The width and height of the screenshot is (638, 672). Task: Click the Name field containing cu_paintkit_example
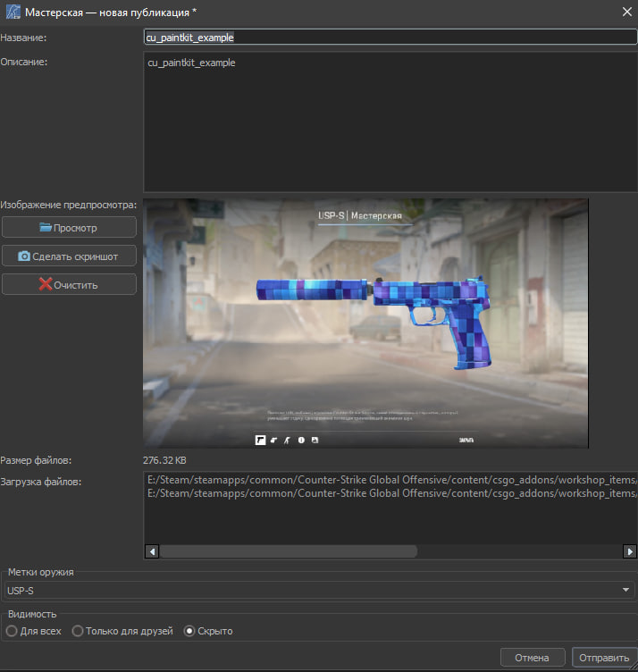click(x=390, y=38)
